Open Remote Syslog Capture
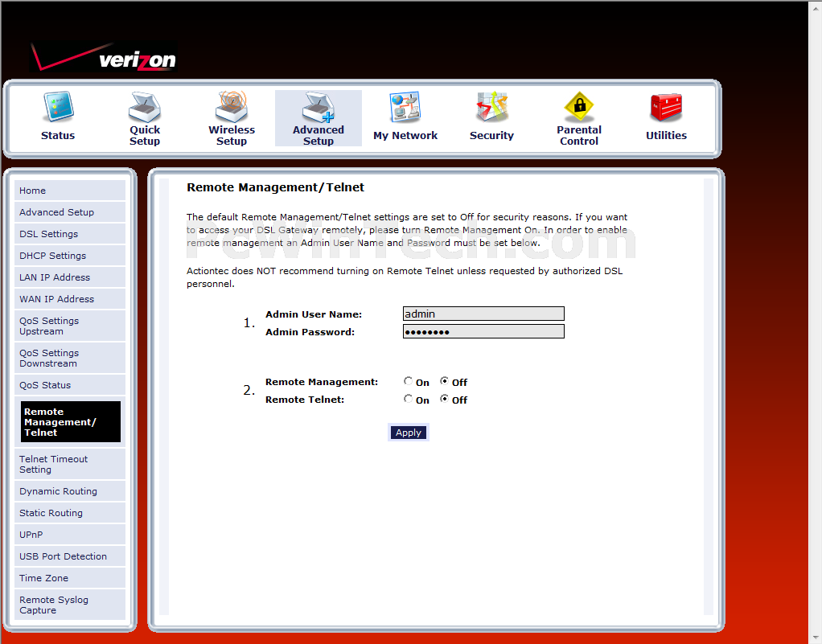The image size is (822, 644). 70,605
